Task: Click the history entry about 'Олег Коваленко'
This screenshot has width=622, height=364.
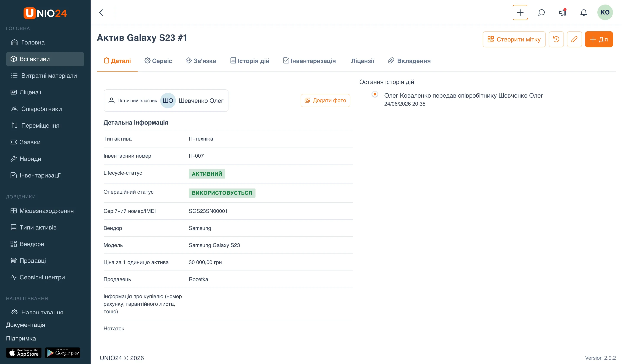Action: pos(463,96)
